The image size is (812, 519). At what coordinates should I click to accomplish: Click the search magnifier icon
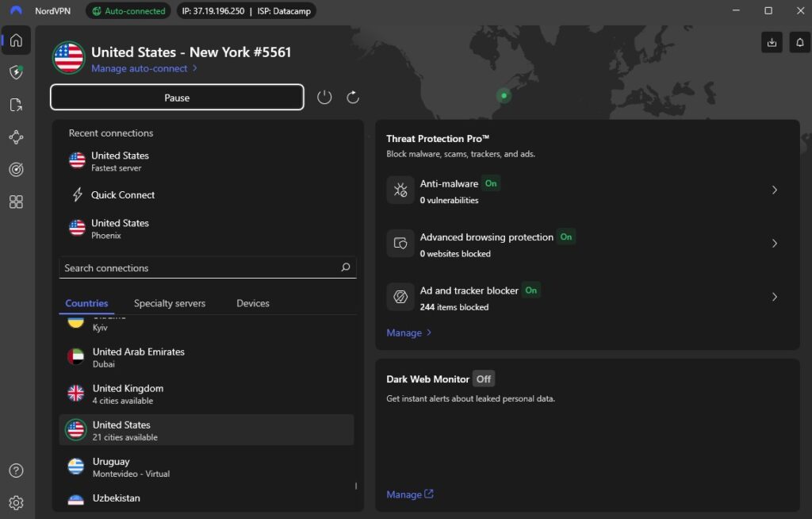pyautogui.click(x=346, y=267)
